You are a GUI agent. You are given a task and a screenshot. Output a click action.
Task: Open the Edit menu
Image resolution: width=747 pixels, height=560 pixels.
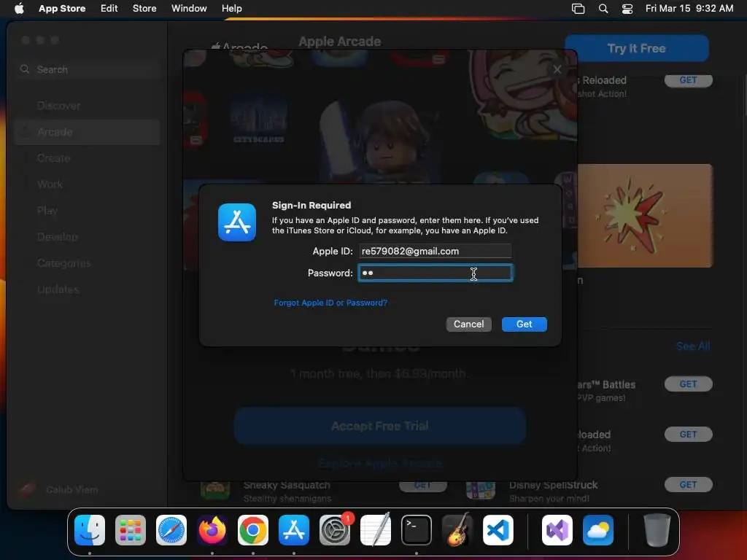coord(109,9)
